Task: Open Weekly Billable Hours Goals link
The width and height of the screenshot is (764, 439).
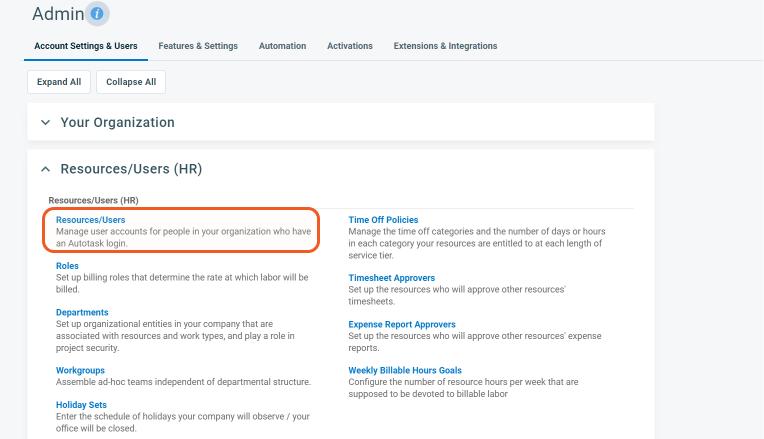Action: pyautogui.click(x=405, y=370)
